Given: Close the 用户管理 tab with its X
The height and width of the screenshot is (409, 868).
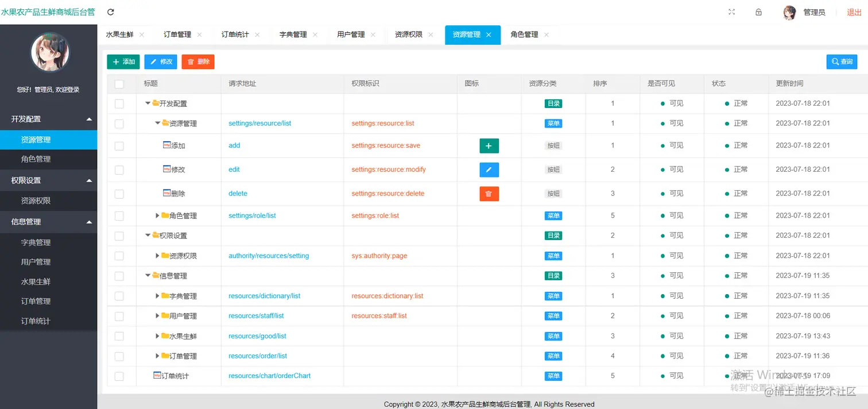Looking at the screenshot, I should (x=373, y=34).
